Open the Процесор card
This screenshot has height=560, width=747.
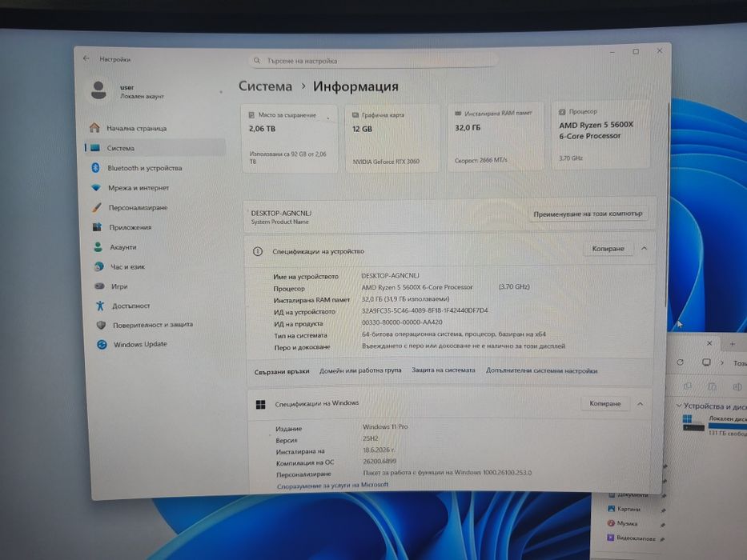600,134
